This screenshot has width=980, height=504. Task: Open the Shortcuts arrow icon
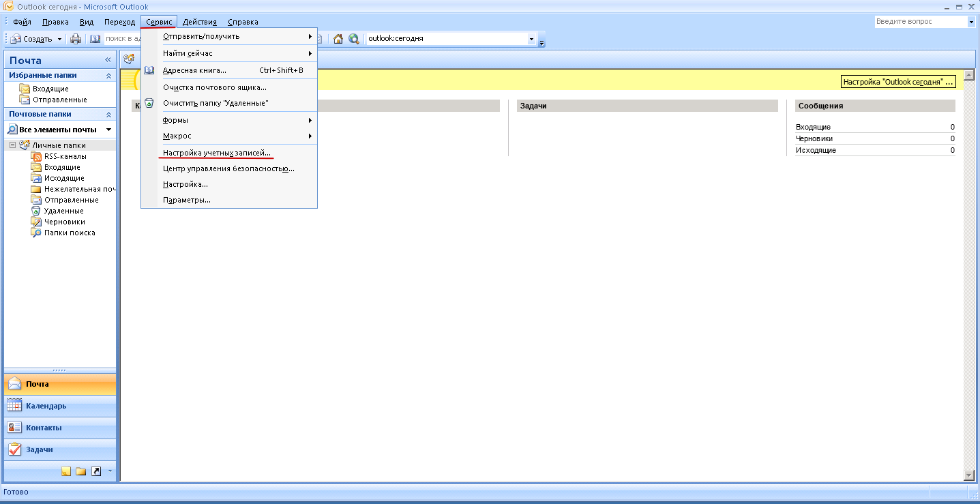click(x=95, y=471)
